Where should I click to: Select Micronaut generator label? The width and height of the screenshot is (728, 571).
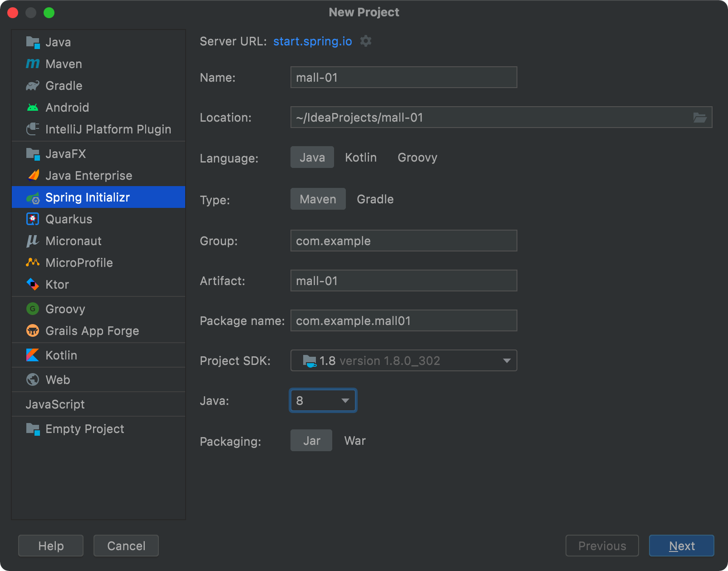point(74,241)
